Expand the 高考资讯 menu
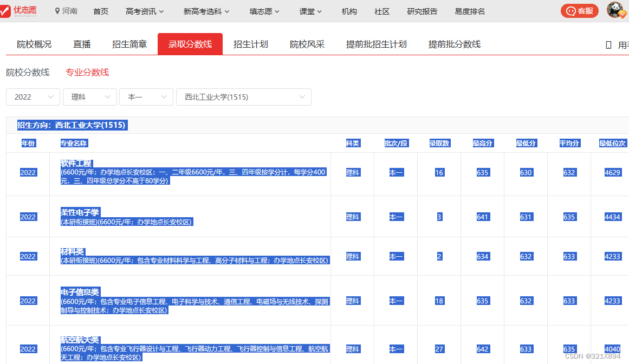 145,11
